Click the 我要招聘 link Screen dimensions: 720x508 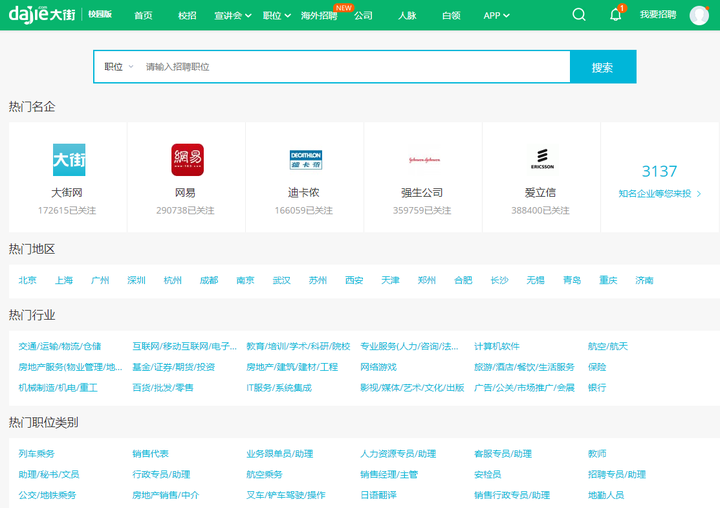pos(658,15)
